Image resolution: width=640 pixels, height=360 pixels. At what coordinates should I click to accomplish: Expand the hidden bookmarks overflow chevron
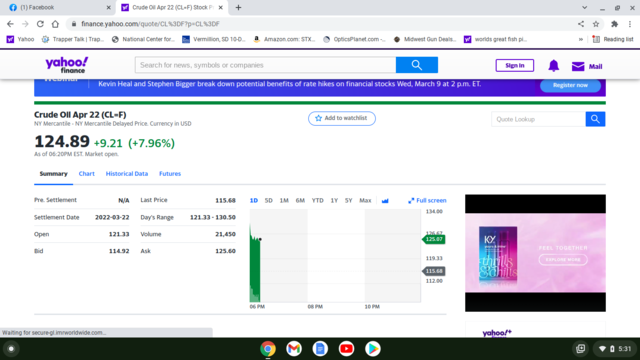click(x=580, y=39)
